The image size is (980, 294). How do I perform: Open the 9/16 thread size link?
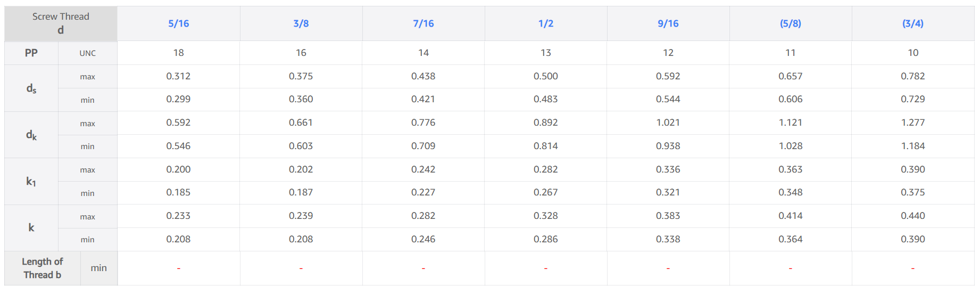click(x=668, y=23)
